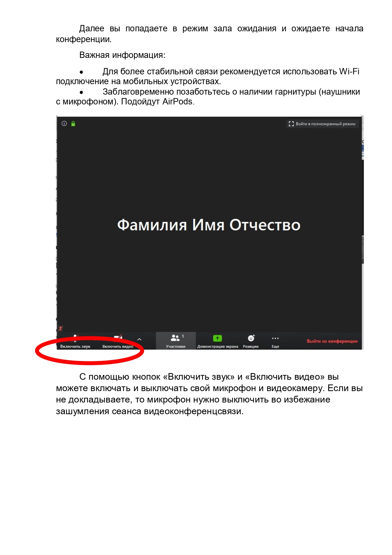The image size is (392, 555).
Task: Click the Важная информация heading text
Action: coord(122,55)
